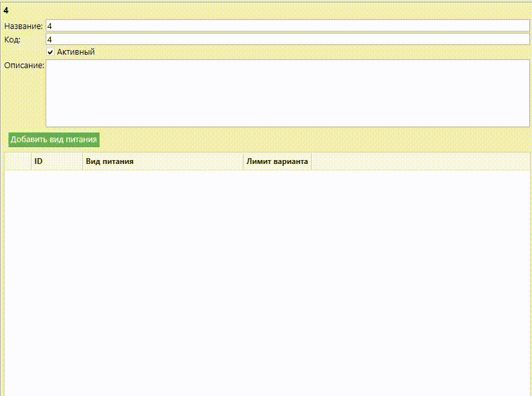Click empty header area right of Лимит варианта
Screen dimensions: 532x396
[420, 162]
